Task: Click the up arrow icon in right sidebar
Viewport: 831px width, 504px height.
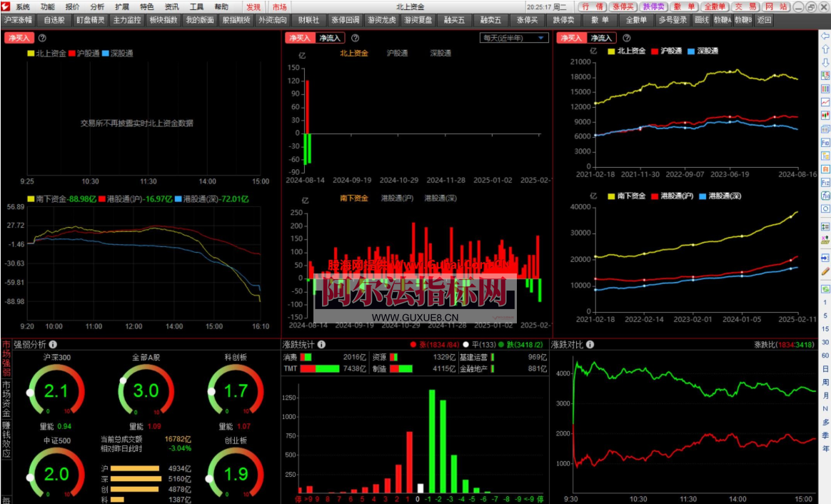Action: point(825,49)
